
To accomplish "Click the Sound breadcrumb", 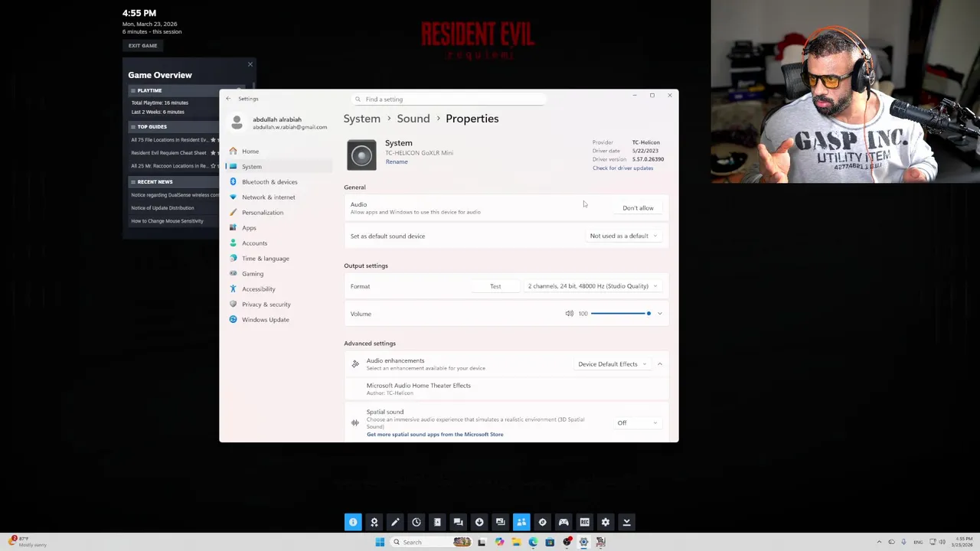I will (x=413, y=119).
